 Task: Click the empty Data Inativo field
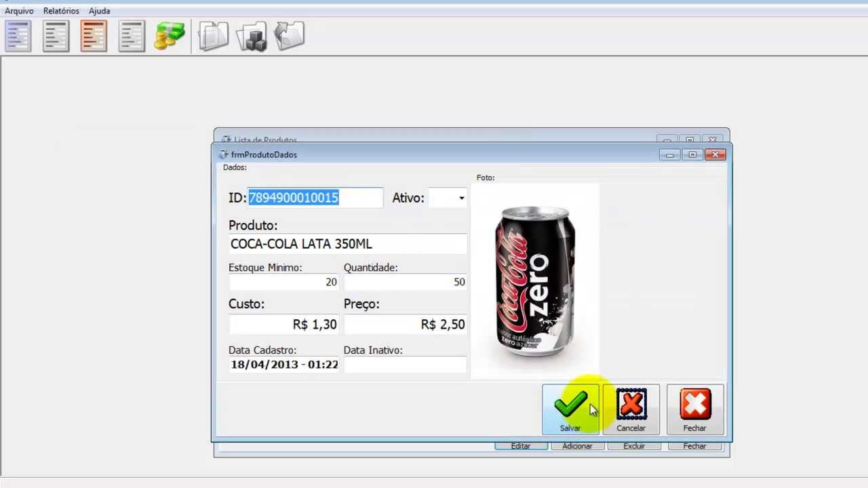point(406,365)
